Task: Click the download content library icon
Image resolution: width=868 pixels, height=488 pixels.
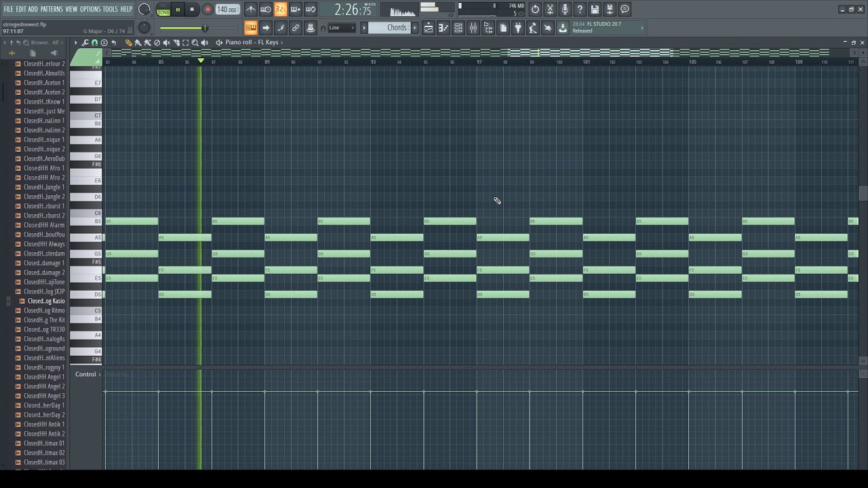Action: pyautogui.click(x=563, y=28)
